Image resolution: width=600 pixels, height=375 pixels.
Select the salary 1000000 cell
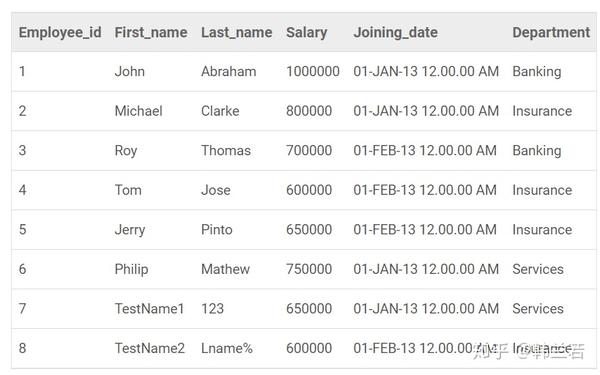pos(313,72)
